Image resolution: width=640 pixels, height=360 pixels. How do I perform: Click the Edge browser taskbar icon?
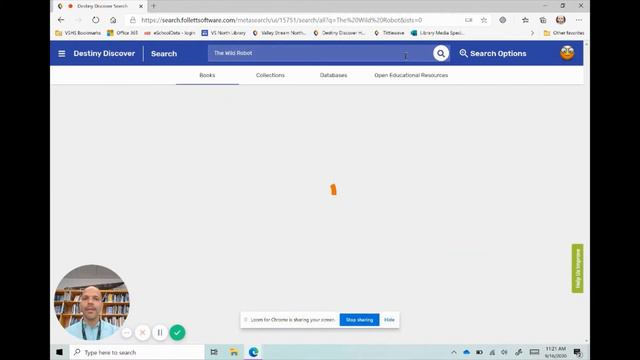point(253,352)
